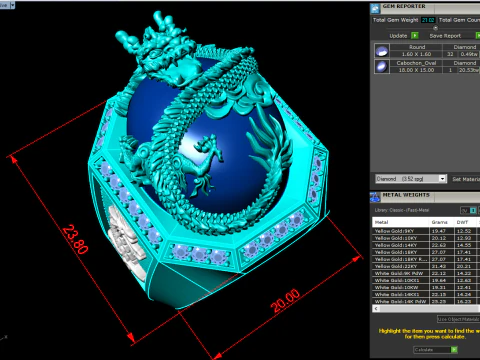This screenshot has width=480, height=360.
Task: Click the Library: Classic metal label
Action: click(x=402, y=210)
